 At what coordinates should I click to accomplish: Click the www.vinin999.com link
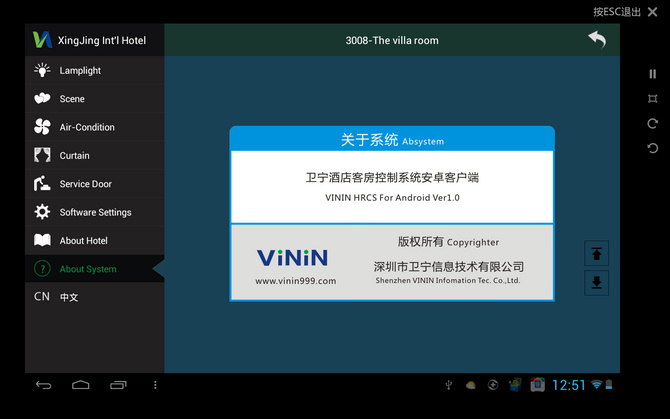296,281
